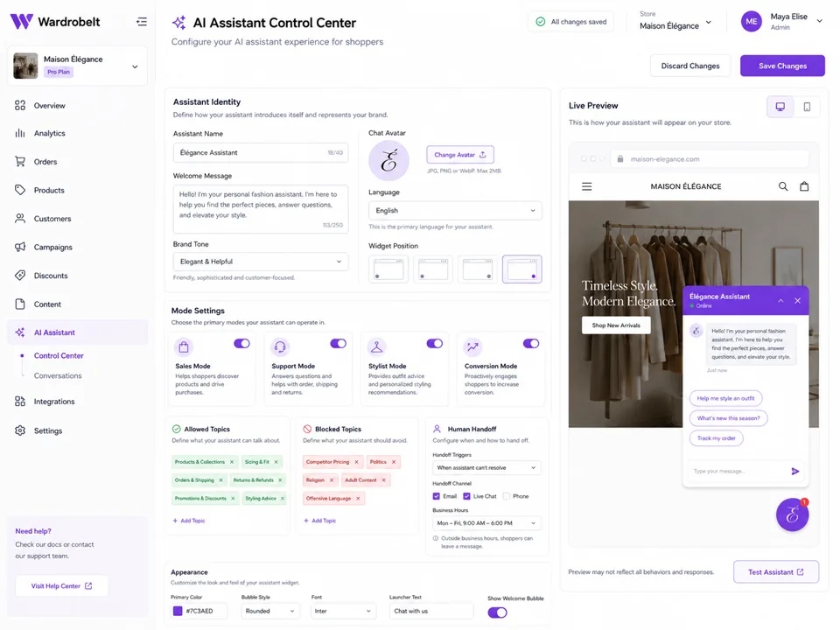The height and width of the screenshot is (630, 840).
Task: Select Control Center sub-item
Action: pyautogui.click(x=59, y=356)
